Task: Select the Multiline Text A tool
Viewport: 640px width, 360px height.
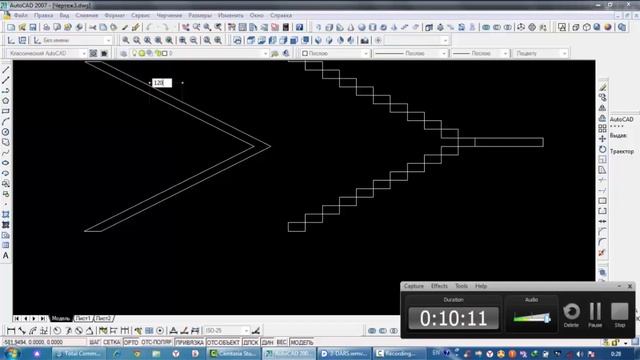Action: click(x=6, y=256)
